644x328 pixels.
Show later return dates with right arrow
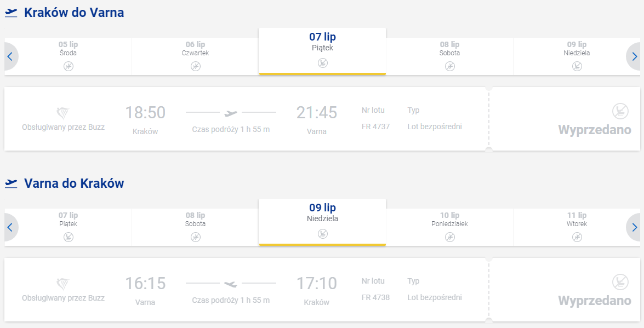point(634,227)
